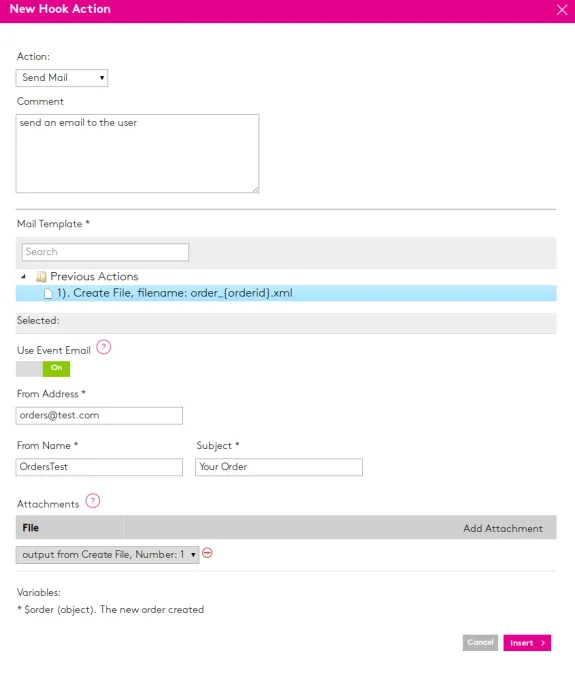Click the Previous Actions folder label

tap(94, 277)
